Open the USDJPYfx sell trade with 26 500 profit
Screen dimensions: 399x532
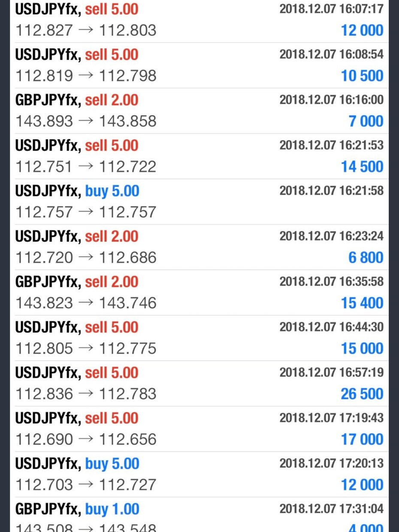coord(199,384)
